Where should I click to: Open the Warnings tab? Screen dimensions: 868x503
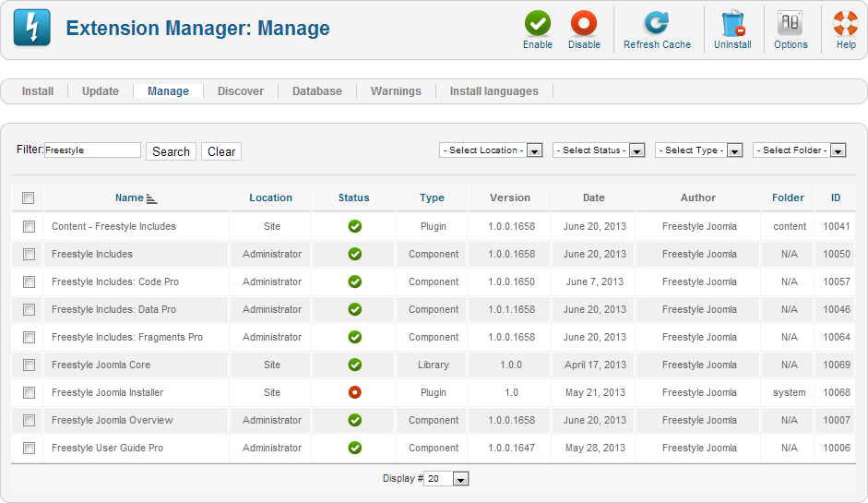click(x=396, y=90)
